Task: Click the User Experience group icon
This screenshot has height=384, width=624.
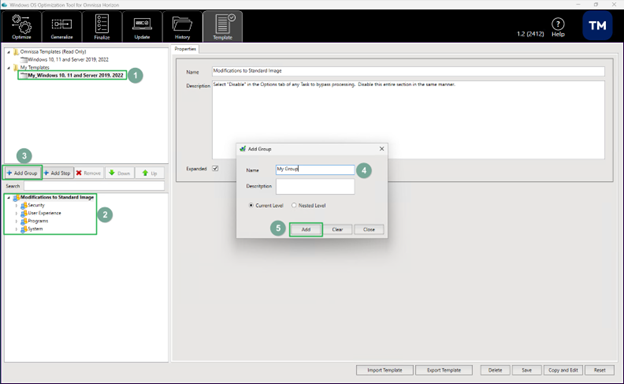Action: tap(24, 213)
